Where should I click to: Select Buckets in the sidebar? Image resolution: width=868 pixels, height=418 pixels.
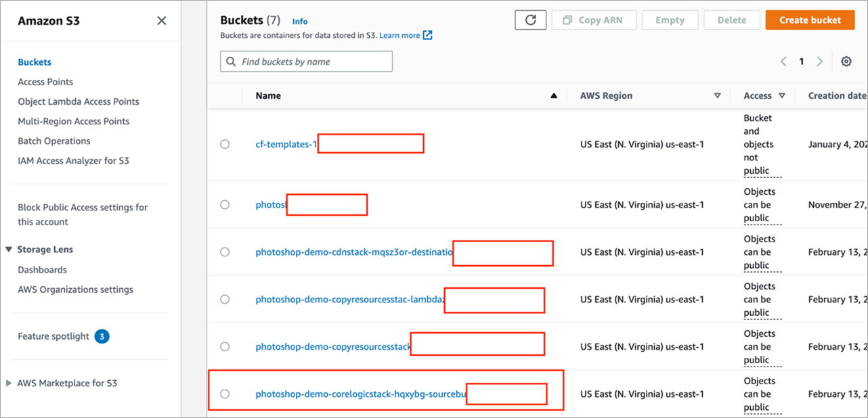pyautogui.click(x=35, y=62)
